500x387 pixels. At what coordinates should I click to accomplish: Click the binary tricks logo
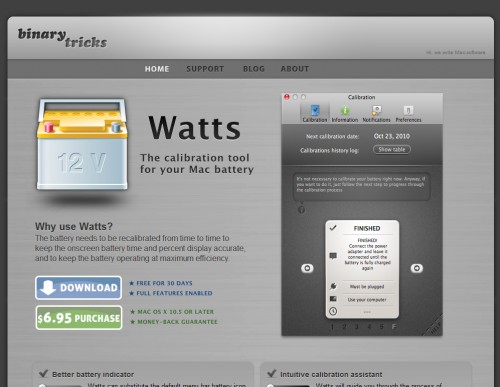62,38
